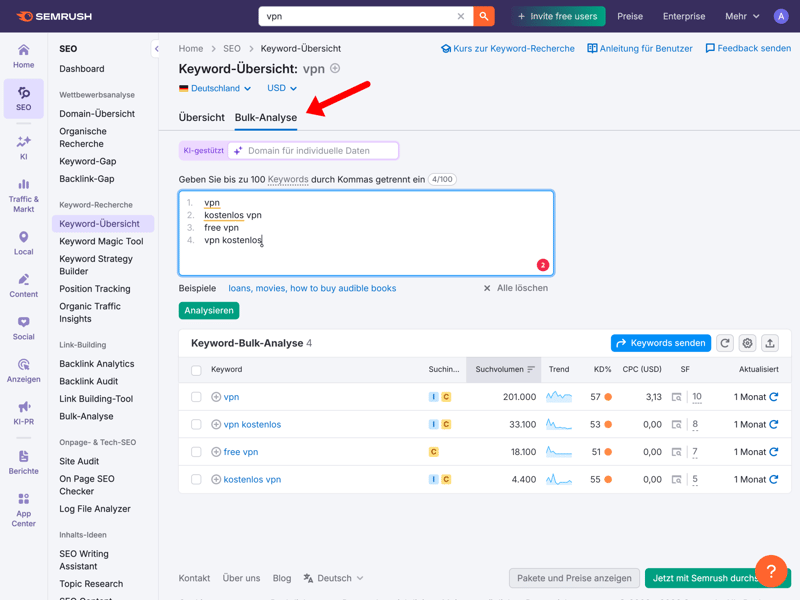800x600 pixels.
Task: Export the keyword table via upload icon
Action: coord(770,343)
